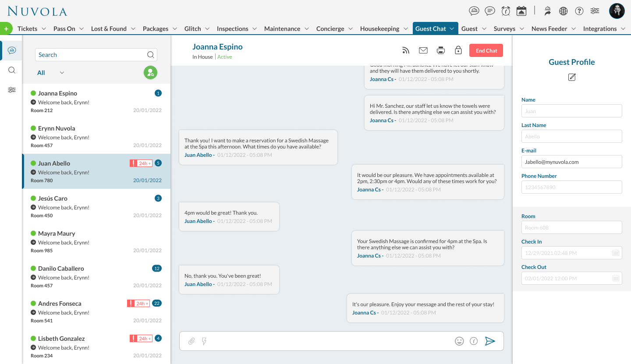The height and width of the screenshot is (364, 631).
Task: Click the conversation Search field
Action: pyautogui.click(x=96, y=55)
